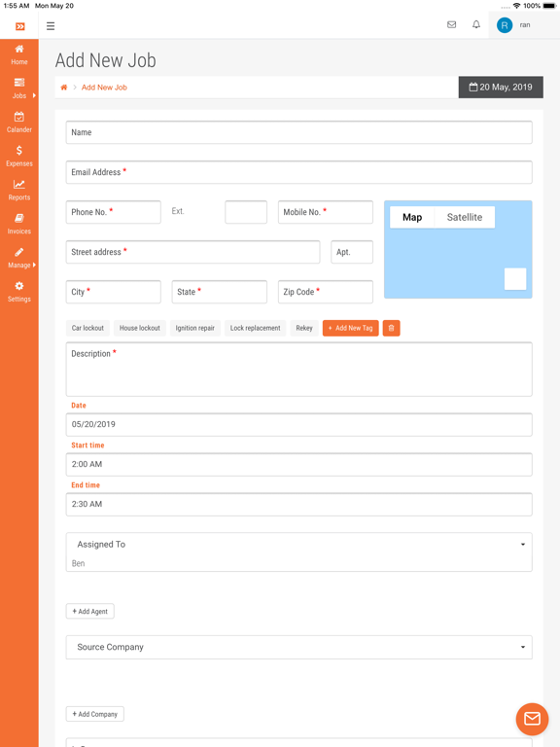Click into the Email Address field

pos(299,172)
